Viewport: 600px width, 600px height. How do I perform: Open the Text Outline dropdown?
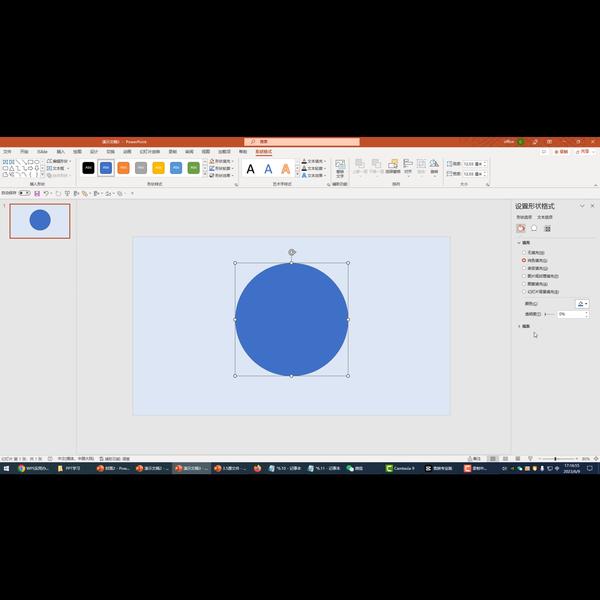tap(314, 168)
